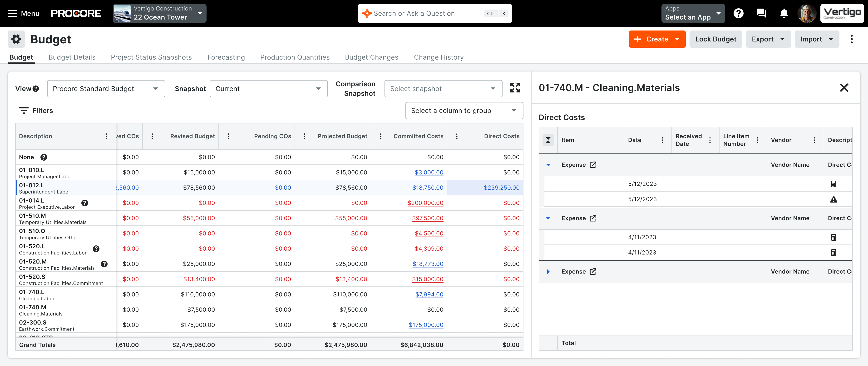
Task: Open Budget settings gear icon
Action: pos(16,39)
